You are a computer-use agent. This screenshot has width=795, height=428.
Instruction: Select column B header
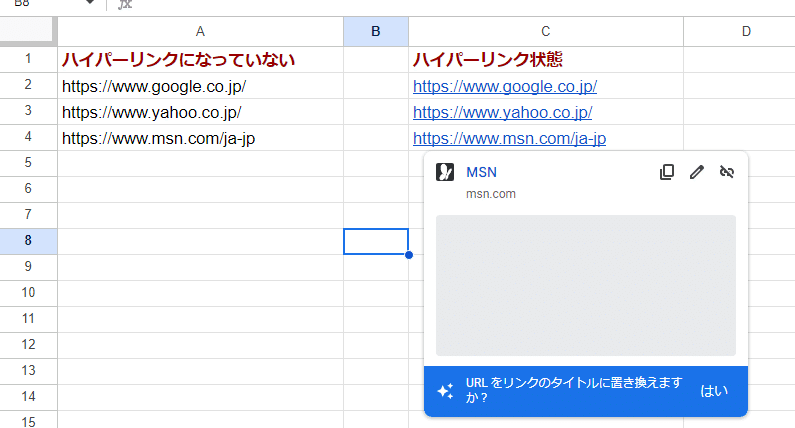(376, 31)
